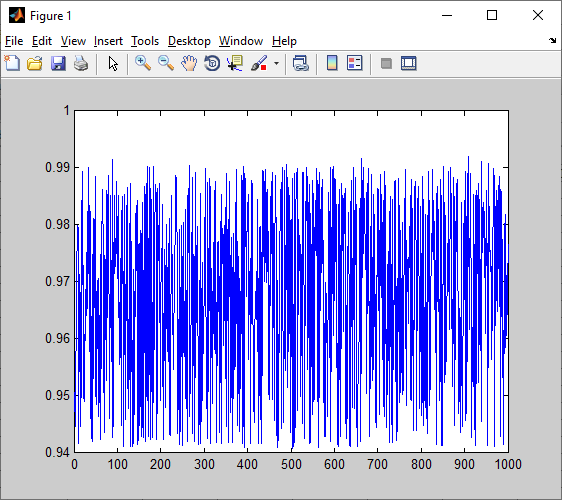Select the Edit Plot arrow tool
The height and width of the screenshot is (500, 562).
[x=113, y=63]
